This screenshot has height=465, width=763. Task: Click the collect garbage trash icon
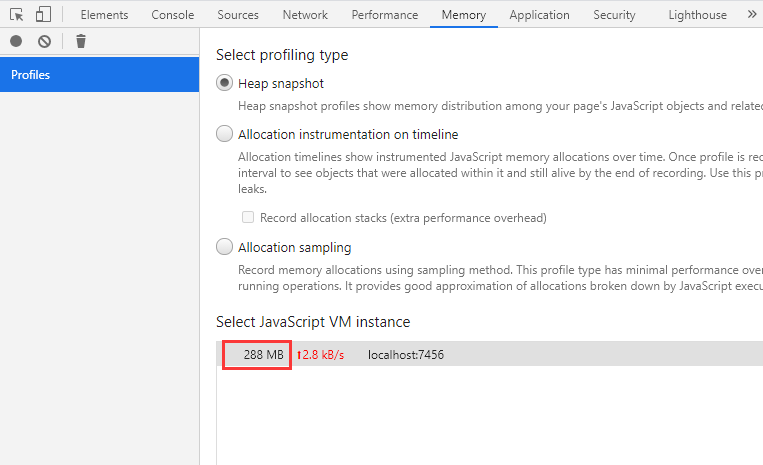81,41
